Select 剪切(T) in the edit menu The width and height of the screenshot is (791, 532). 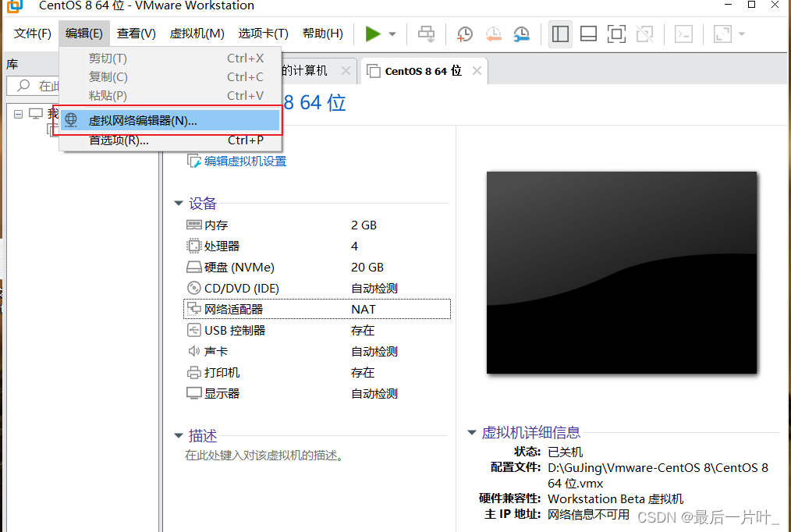pyautogui.click(x=170, y=58)
